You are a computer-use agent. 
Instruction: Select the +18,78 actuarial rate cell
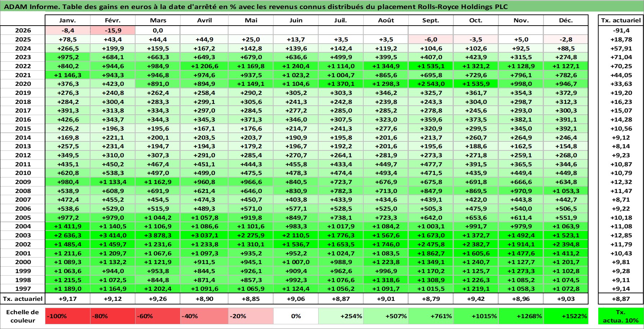coord(621,39)
